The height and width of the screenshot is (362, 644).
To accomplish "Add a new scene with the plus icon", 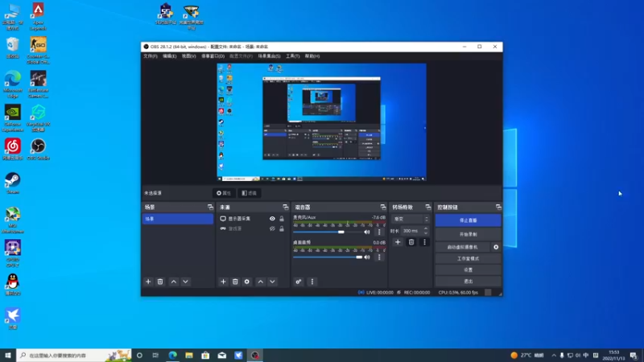I will click(x=148, y=282).
